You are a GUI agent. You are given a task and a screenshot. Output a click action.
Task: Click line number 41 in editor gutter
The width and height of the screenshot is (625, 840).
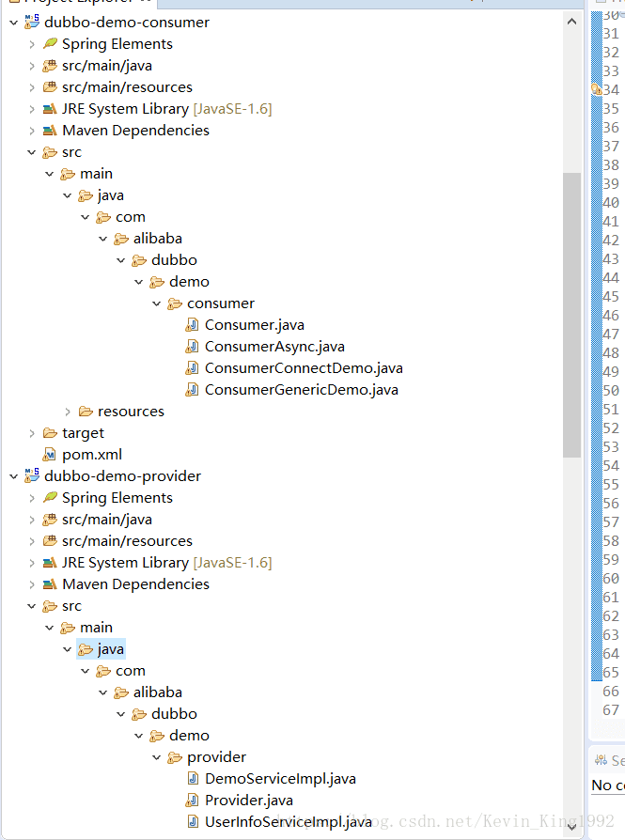point(611,221)
